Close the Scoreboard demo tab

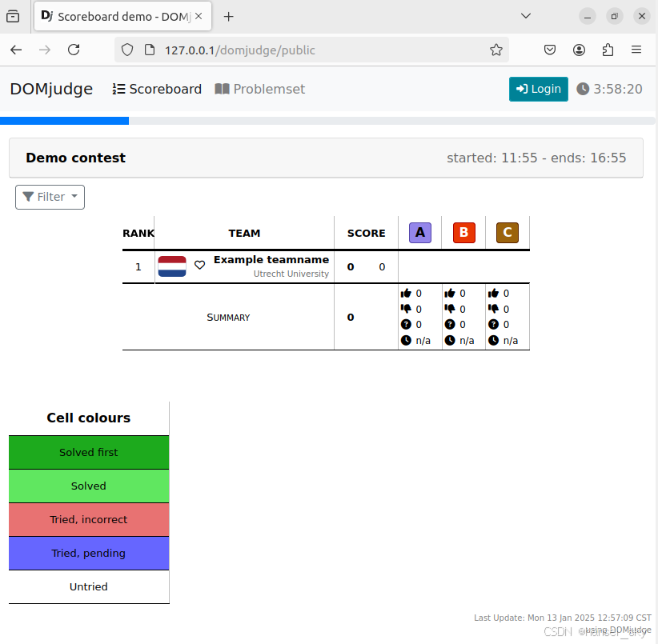pyautogui.click(x=199, y=16)
